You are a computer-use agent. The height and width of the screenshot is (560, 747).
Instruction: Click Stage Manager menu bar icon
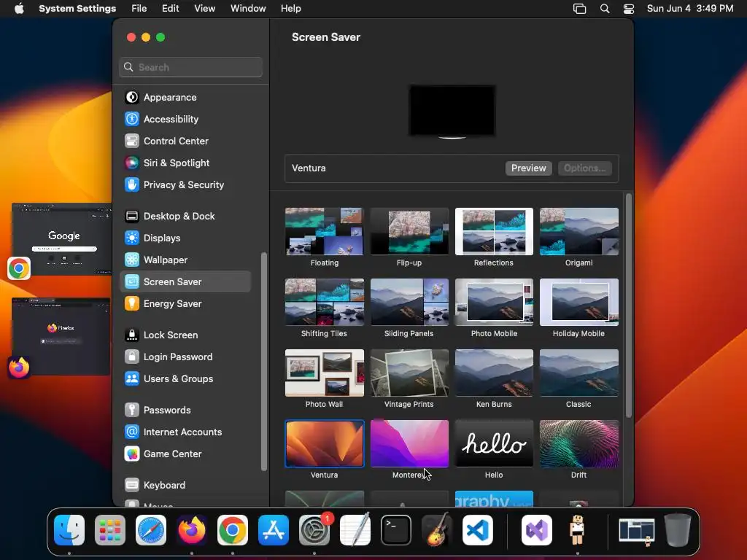coord(579,9)
